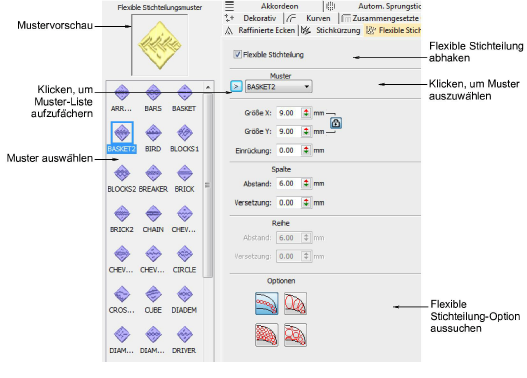Click the Einrückung value field
The height and width of the screenshot is (378, 527).
coord(289,151)
